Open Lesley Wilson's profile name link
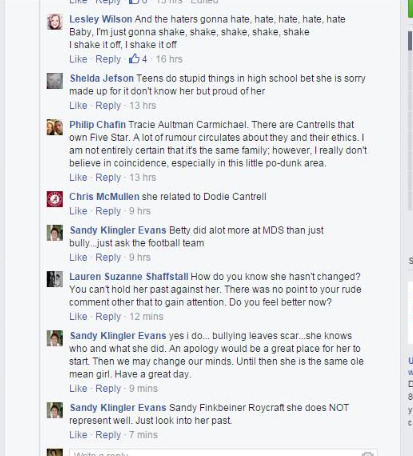The height and width of the screenshot is (456, 413). point(101,19)
